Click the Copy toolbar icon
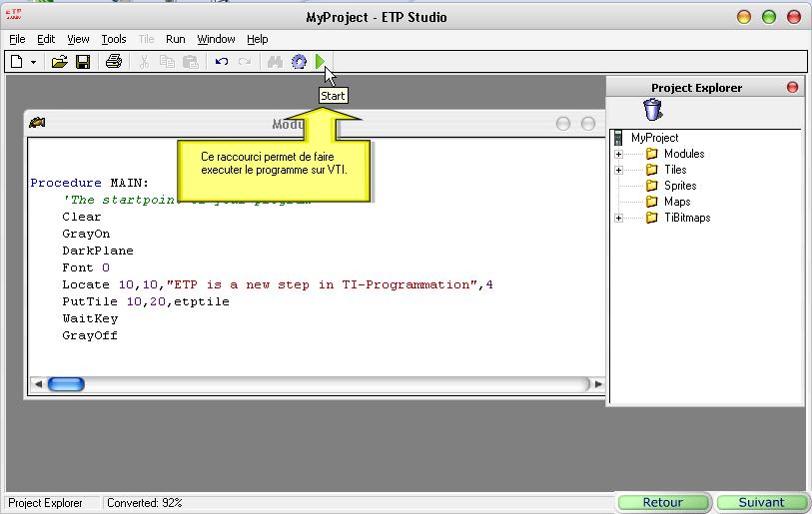812x514 pixels. [167, 62]
